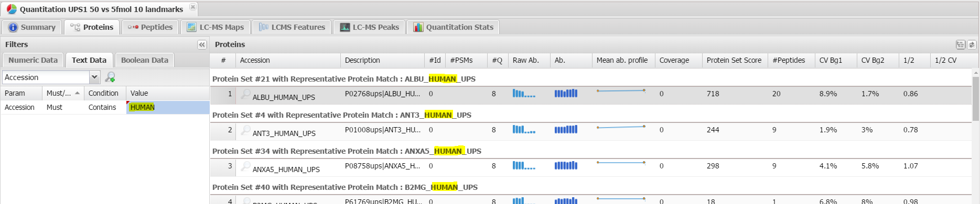Sort by CV Bg2 column header

(878, 60)
